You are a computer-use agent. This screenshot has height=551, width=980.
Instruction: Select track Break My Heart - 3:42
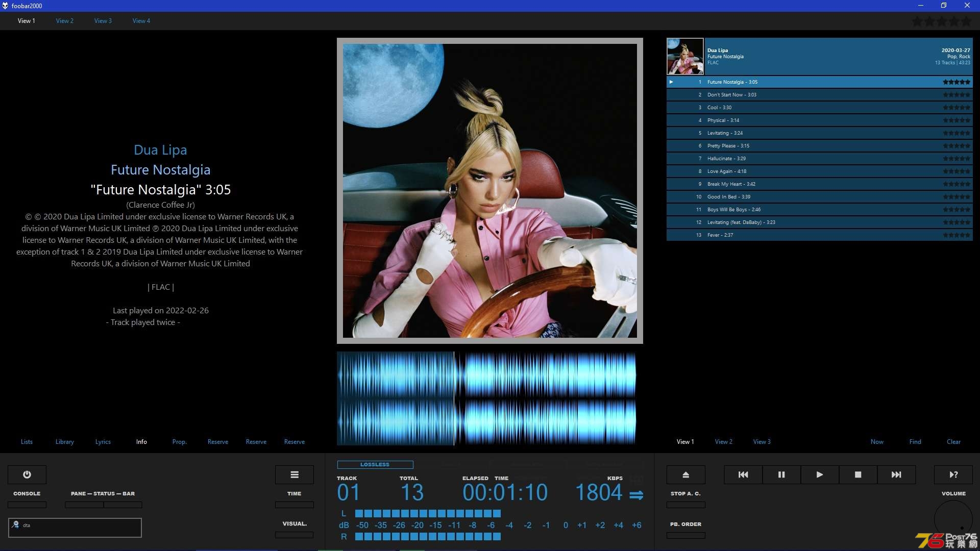[819, 184]
